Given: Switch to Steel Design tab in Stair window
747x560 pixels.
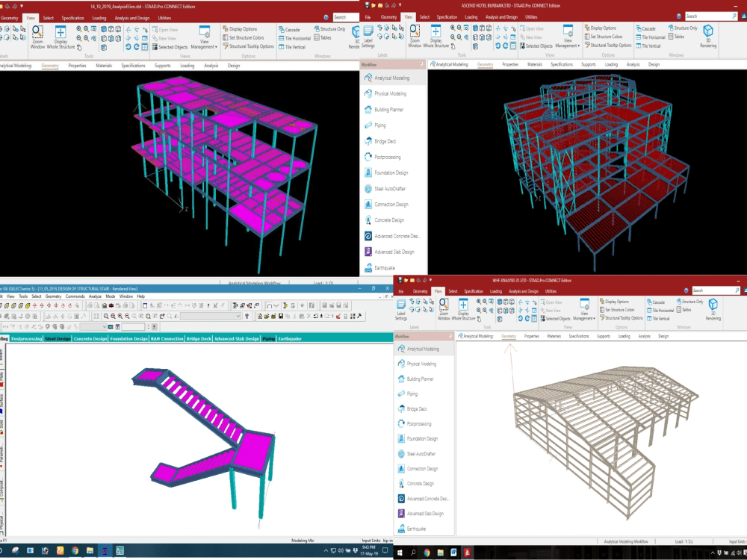Looking at the screenshot, I should pos(58,338).
